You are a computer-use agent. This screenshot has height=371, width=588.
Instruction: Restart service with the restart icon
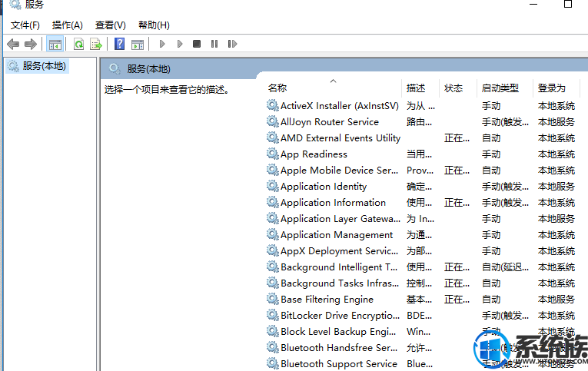tap(232, 44)
